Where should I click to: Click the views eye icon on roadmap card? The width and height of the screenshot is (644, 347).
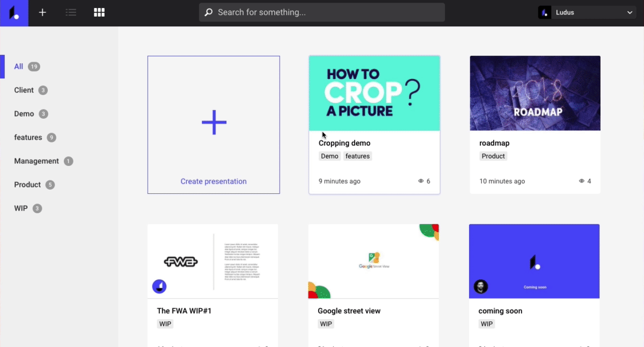(x=582, y=182)
